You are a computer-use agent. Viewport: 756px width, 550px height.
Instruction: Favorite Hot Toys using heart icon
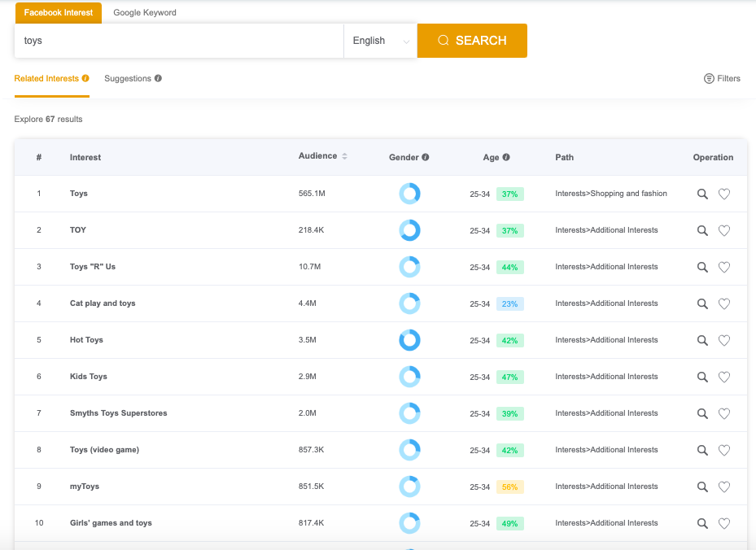pyautogui.click(x=724, y=340)
